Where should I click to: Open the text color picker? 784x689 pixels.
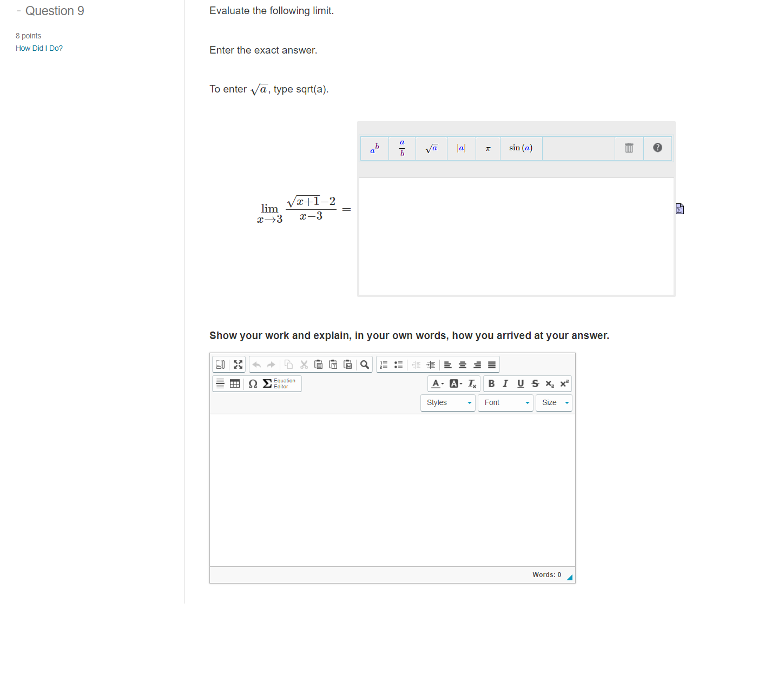pyautogui.click(x=436, y=383)
